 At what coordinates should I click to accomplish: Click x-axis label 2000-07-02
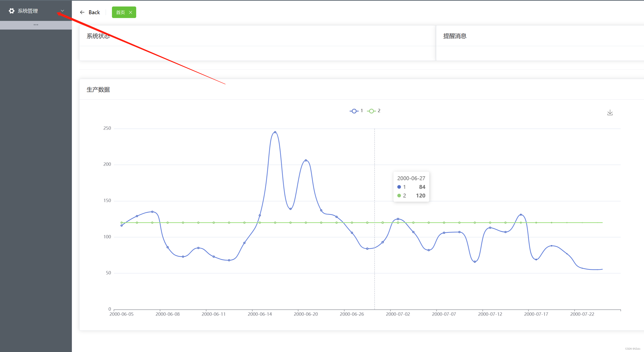click(398, 314)
